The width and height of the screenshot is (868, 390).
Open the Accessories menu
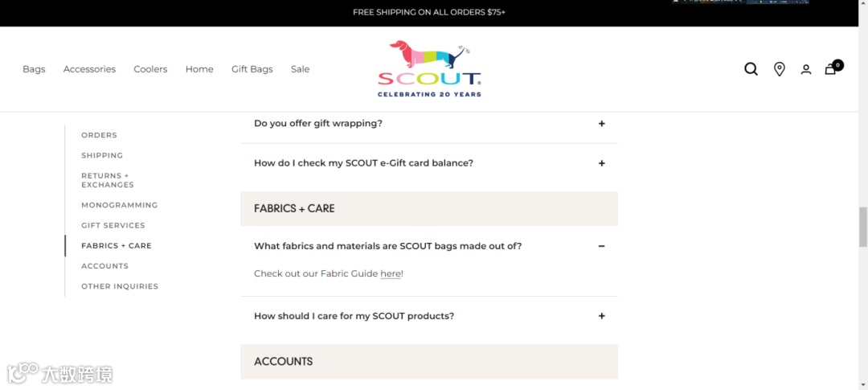(x=89, y=69)
